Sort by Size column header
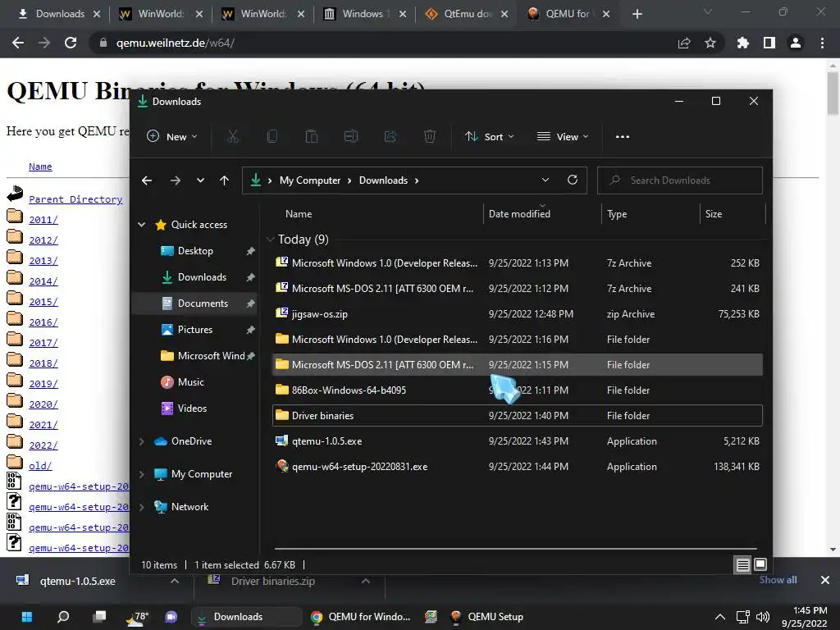The width and height of the screenshot is (840, 630). (733, 214)
